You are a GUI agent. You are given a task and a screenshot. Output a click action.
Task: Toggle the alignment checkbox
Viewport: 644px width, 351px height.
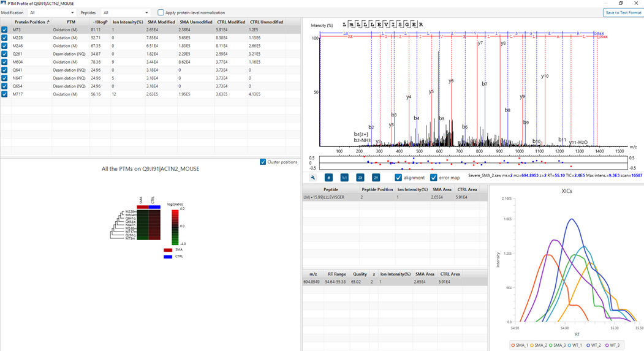click(x=398, y=178)
